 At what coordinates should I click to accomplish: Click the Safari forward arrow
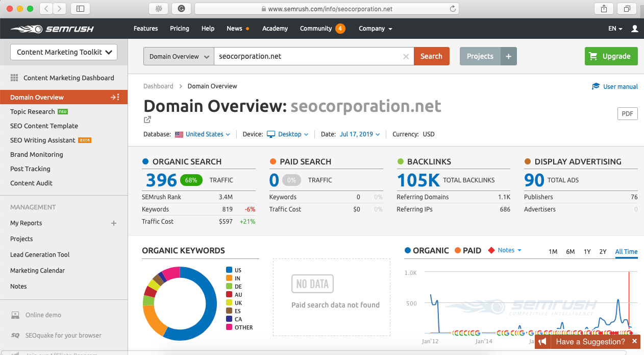(x=60, y=9)
